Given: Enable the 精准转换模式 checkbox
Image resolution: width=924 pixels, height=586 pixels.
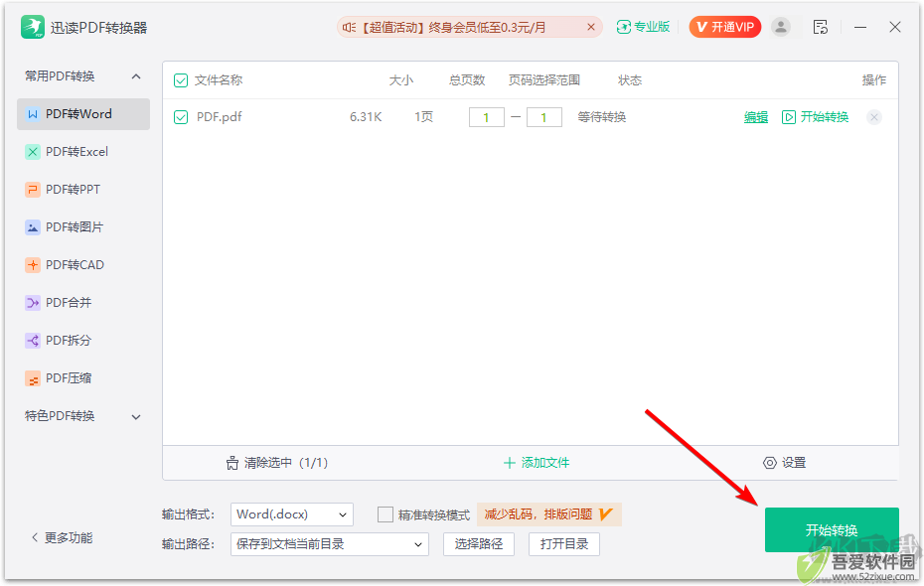Looking at the screenshot, I should pos(385,514).
